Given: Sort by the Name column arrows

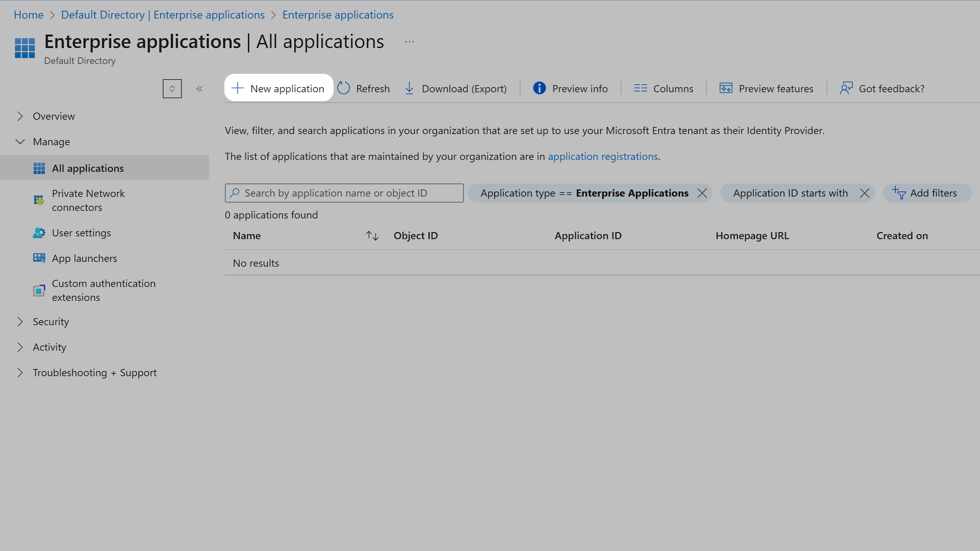Looking at the screenshot, I should point(372,236).
